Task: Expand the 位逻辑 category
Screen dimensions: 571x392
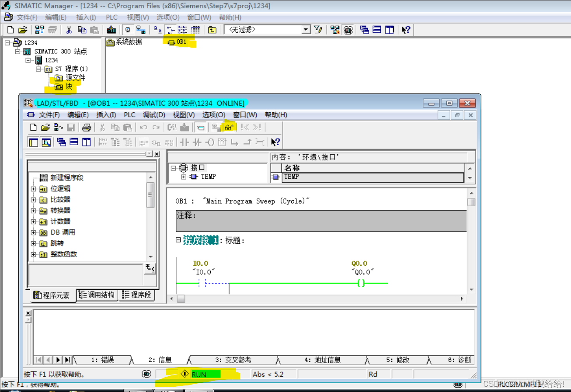Action: [x=34, y=189]
